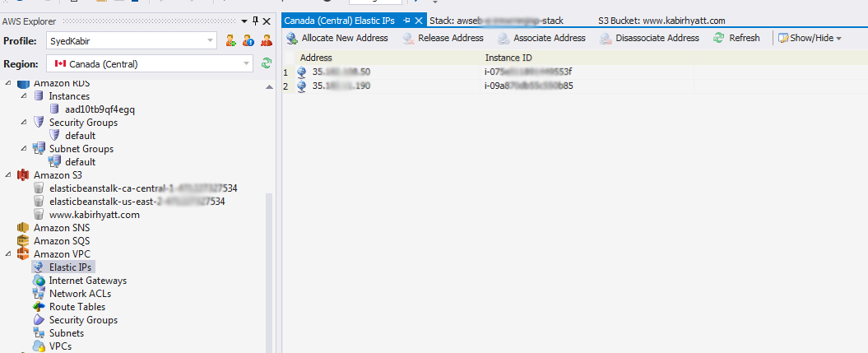The height and width of the screenshot is (353, 868).
Task: Click the Amazon RDS database icon
Action: tap(23, 83)
